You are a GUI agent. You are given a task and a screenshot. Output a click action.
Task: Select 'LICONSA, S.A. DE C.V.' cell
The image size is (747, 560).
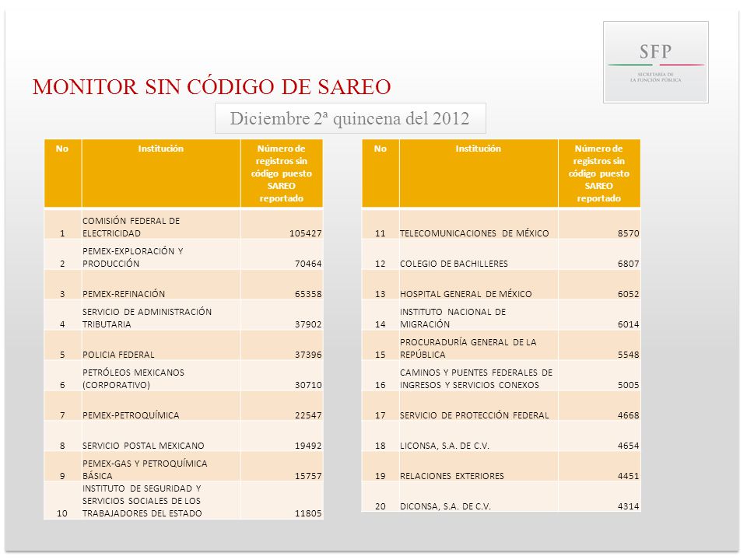click(479, 436)
